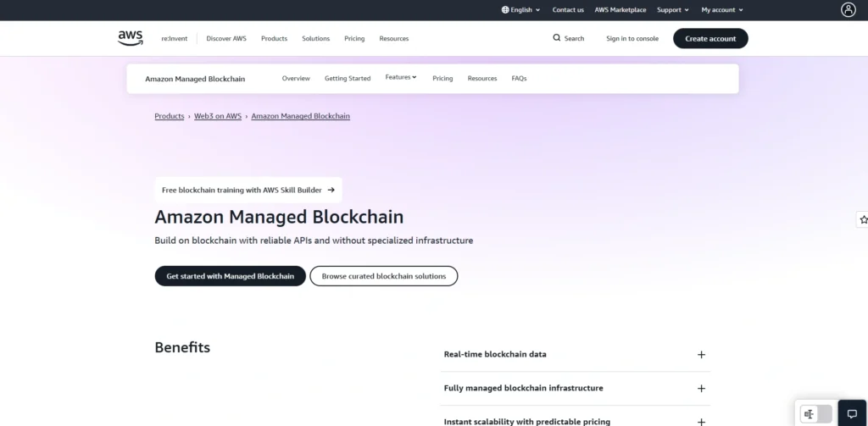Click Get started with Managed Blockchain
Viewport: 868px width, 426px height.
click(231, 276)
